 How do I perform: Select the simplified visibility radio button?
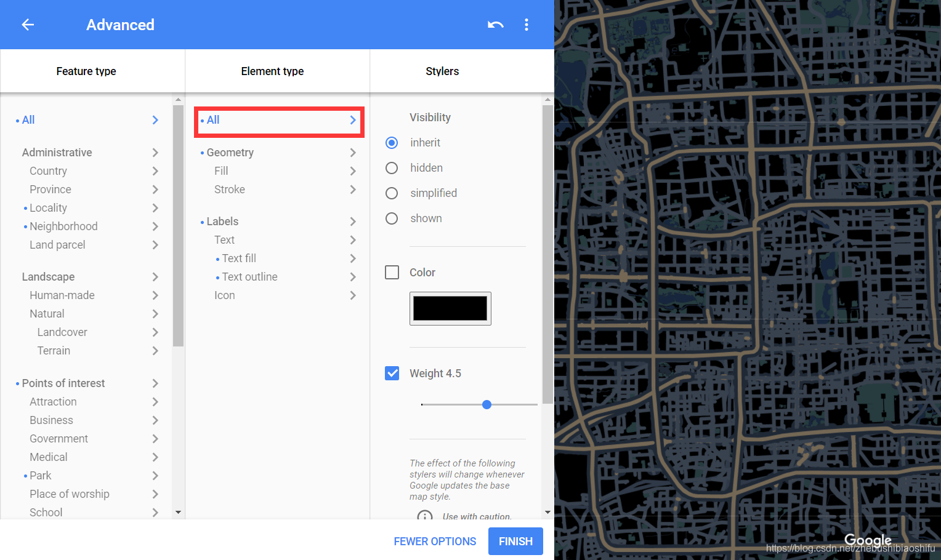392,193
